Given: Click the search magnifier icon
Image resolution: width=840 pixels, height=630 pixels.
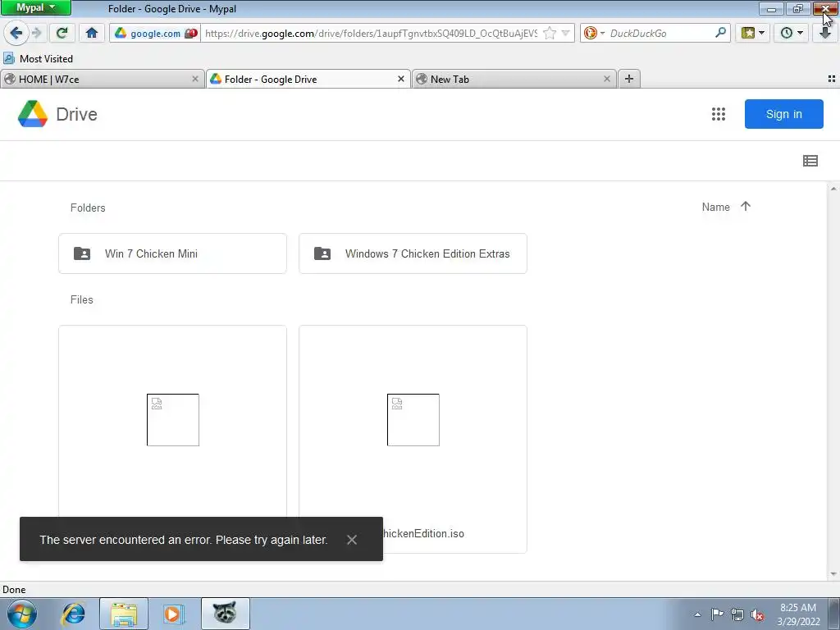Looking at the screenshot, I should click(x=720, y=33).
